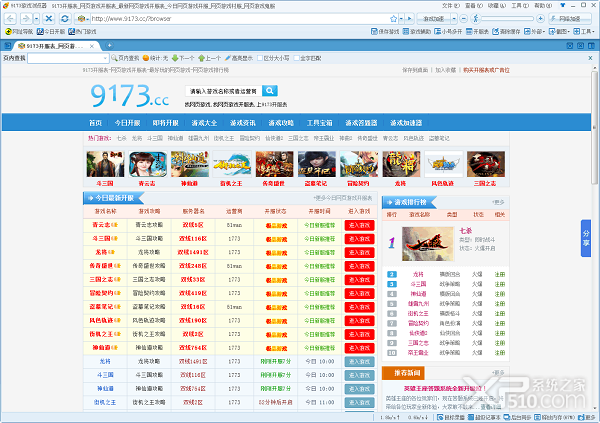Click the game speed slider track
Viewport: 600px width, 423px height.
(x=507, y=18)
